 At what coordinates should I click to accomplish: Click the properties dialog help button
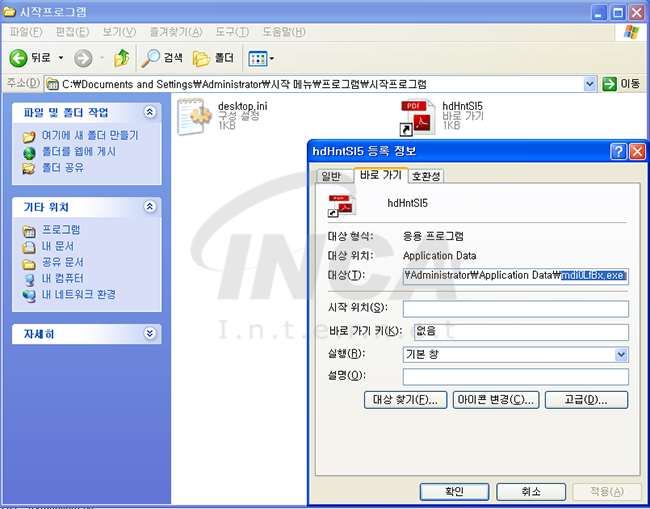pyautogui.click(x=618, y=152)
